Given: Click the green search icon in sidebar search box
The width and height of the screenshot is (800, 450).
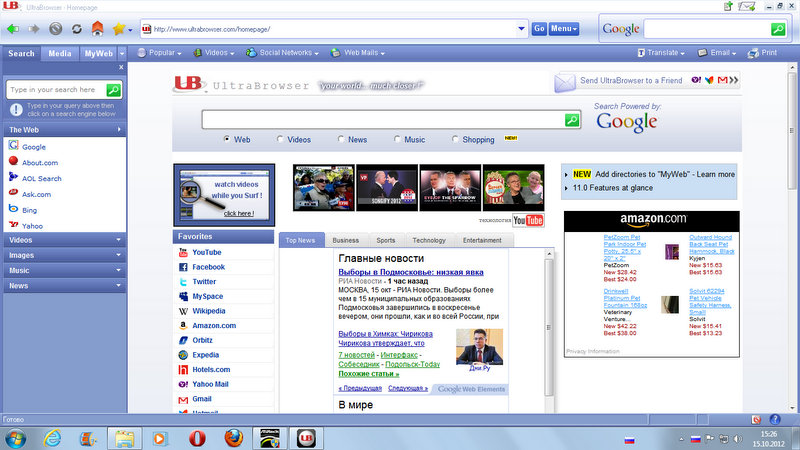Looking at the screenshot, I should (x=113, y=90).
